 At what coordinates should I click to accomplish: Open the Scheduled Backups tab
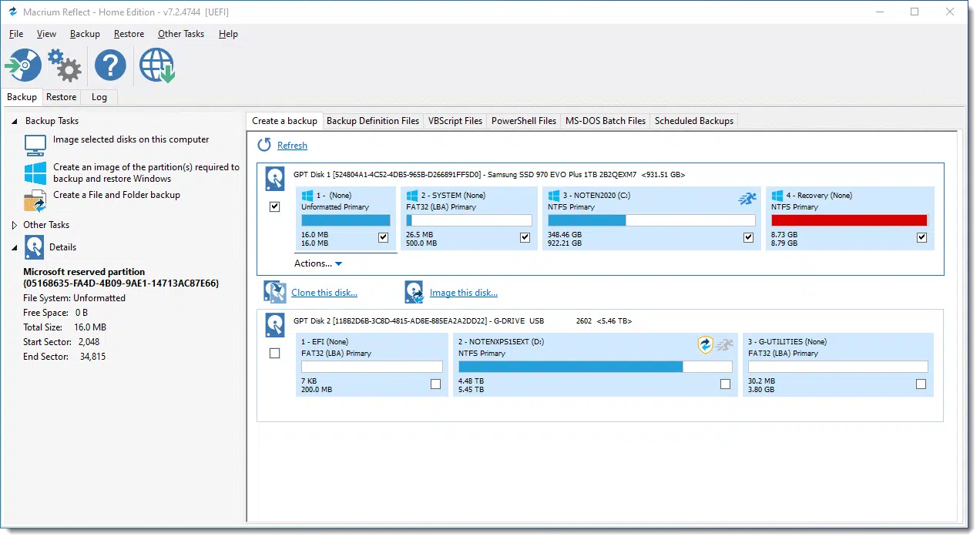pos(694,121)
